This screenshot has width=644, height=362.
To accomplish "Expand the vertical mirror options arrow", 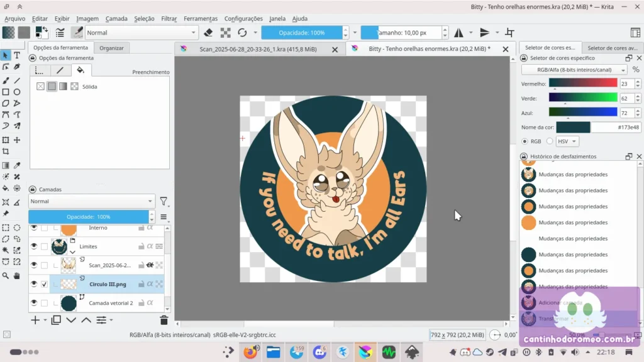I will pyautogui.click(x=497, y=33).
